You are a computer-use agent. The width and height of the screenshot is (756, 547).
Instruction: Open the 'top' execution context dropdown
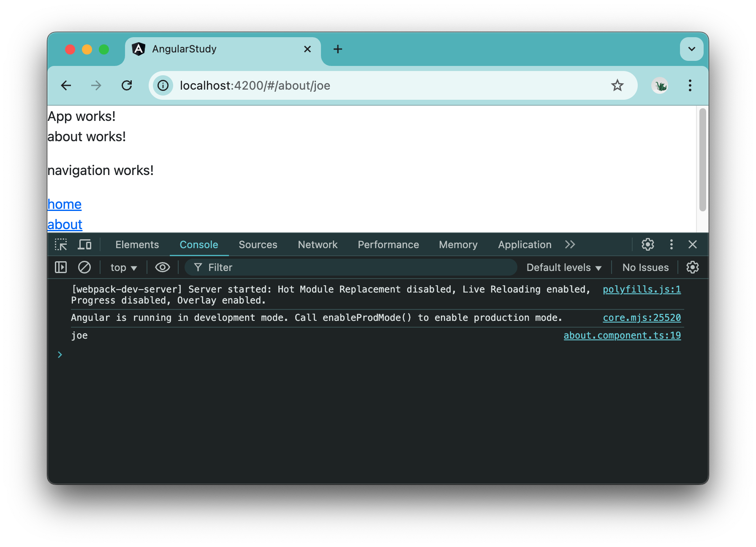pos(123,267)
